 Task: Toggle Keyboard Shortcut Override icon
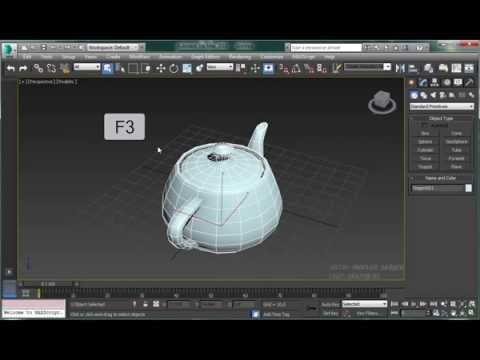coord(268,68)
